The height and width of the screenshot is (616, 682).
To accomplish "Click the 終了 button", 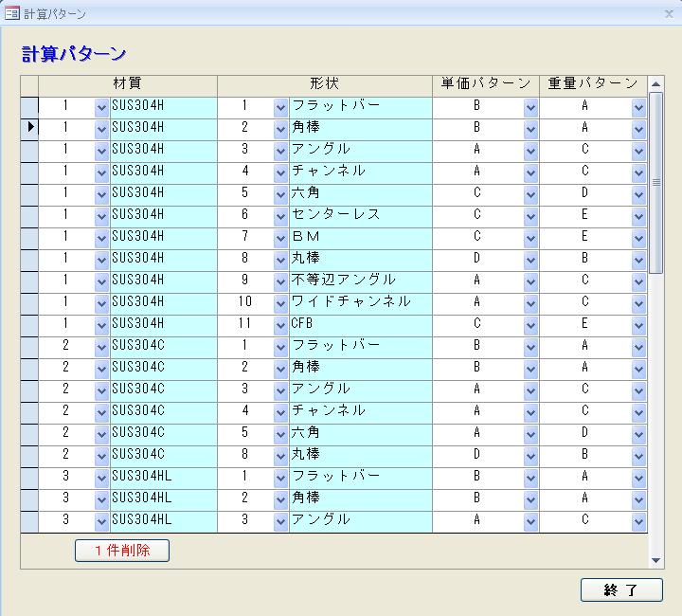I will tap(621, 589).
